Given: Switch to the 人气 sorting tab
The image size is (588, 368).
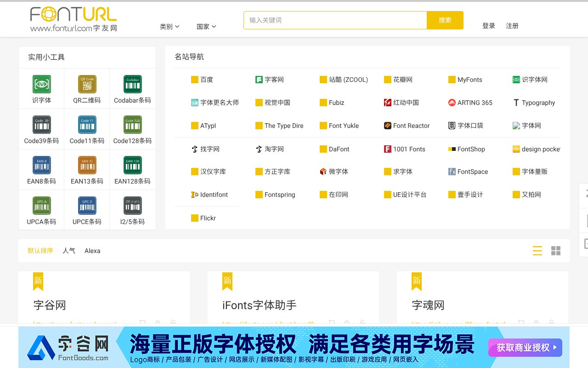Looking at the screenshot, I should pyautogui.click(x=69, y=251).
